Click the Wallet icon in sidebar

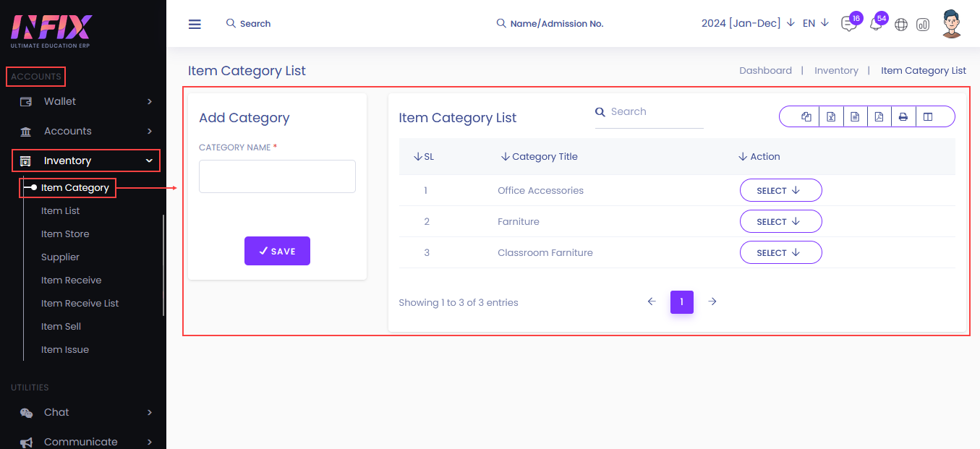[x=26, y=102]
